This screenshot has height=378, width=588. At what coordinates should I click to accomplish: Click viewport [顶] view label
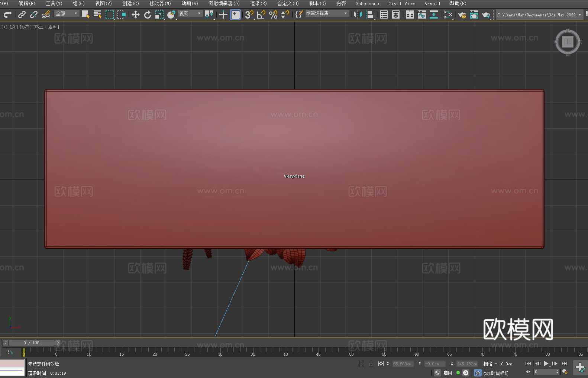tap(14, 27)
